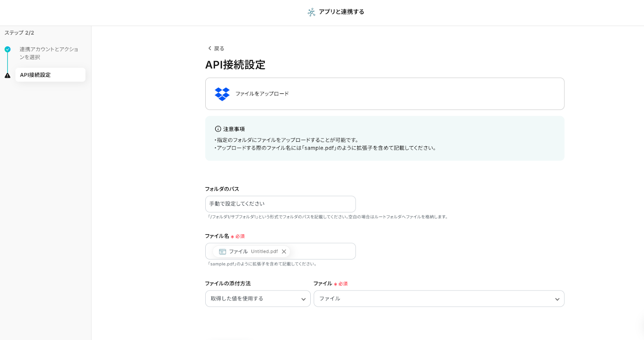644x340 pixels.
Task: Click the ファイルをアップロード action card
Action: click(384, 94)
